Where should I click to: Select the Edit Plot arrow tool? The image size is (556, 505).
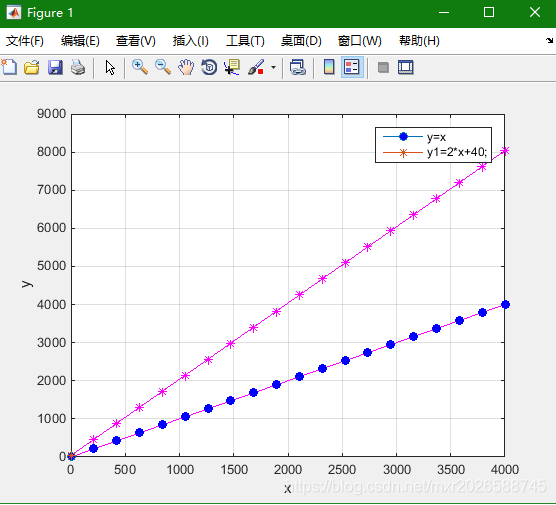[x=110, y=67]
